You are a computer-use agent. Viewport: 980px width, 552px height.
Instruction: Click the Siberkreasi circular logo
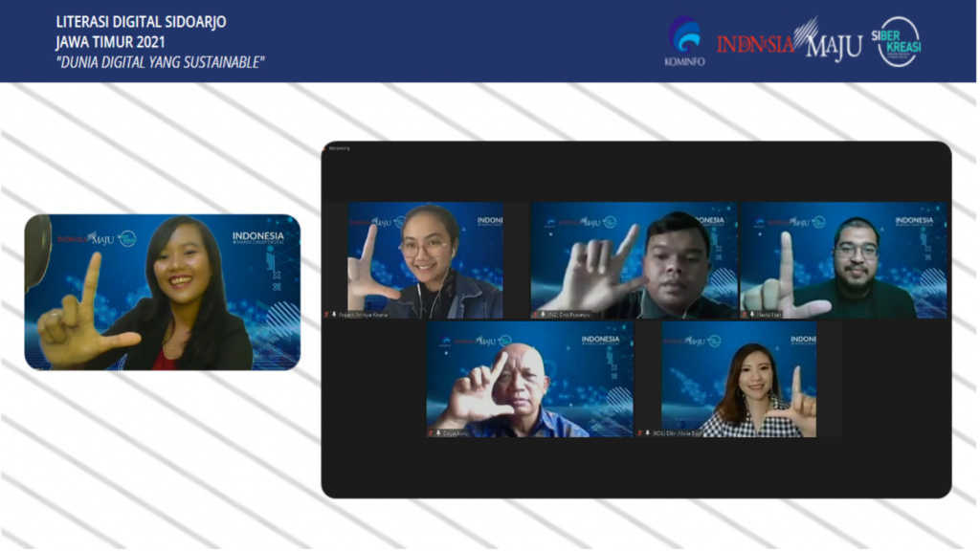[x=899, y=41]
